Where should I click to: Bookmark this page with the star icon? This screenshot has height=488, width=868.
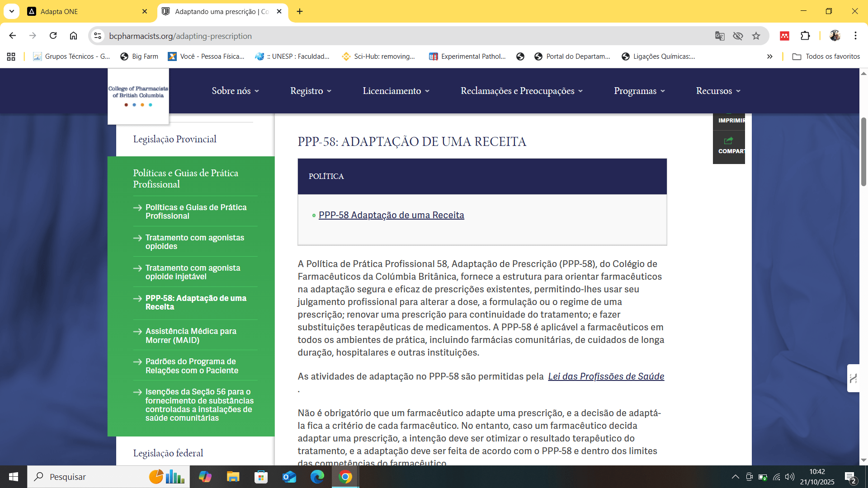pyautogui.click(x=756, y=36)
